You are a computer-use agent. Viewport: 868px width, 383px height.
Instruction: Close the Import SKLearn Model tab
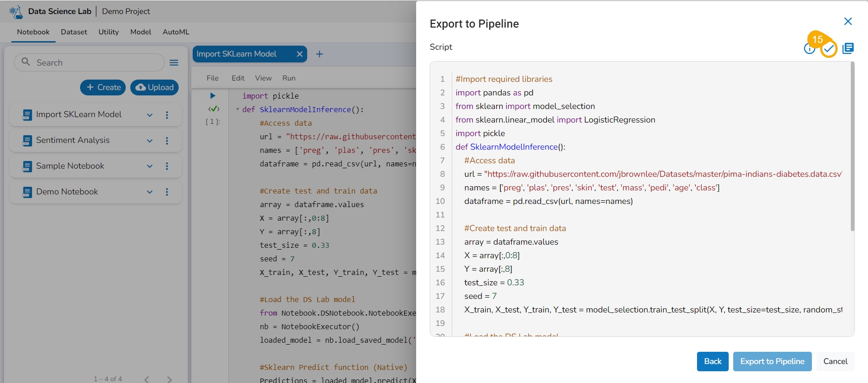299,54
